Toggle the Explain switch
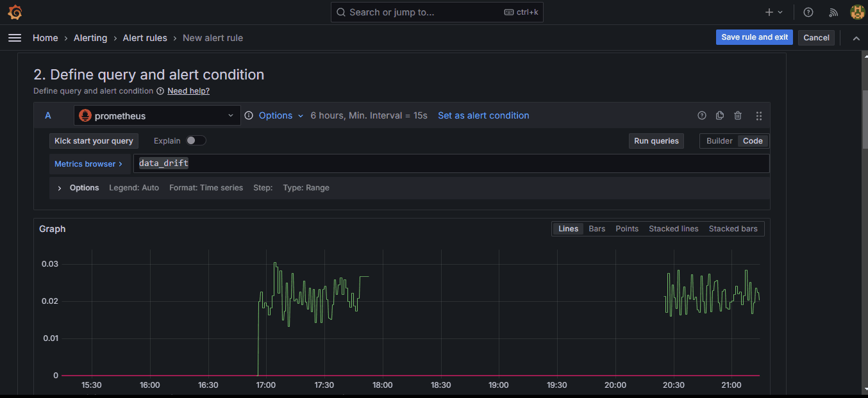Viewport: 868px width, 398px height. 196,140
